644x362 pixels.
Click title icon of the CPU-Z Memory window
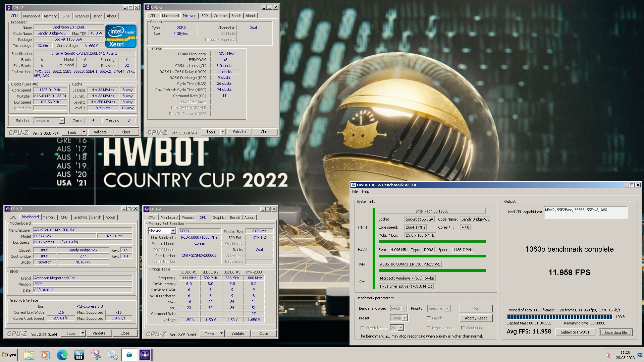(148, 7)
